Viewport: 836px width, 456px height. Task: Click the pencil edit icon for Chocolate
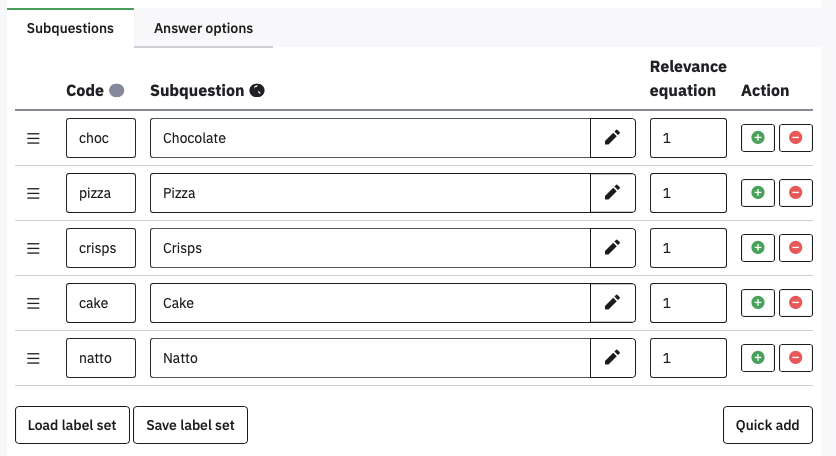[613, 138]
